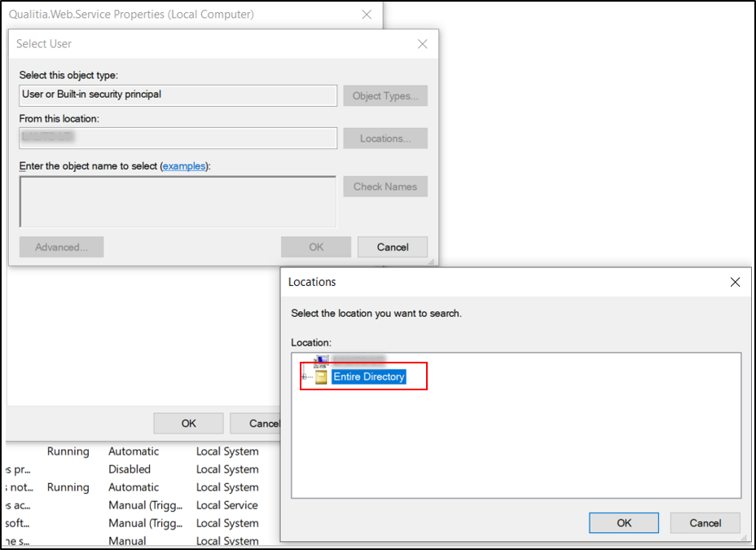Open the Object Types button
Viewport: 756px width, 550px height.
385,95
